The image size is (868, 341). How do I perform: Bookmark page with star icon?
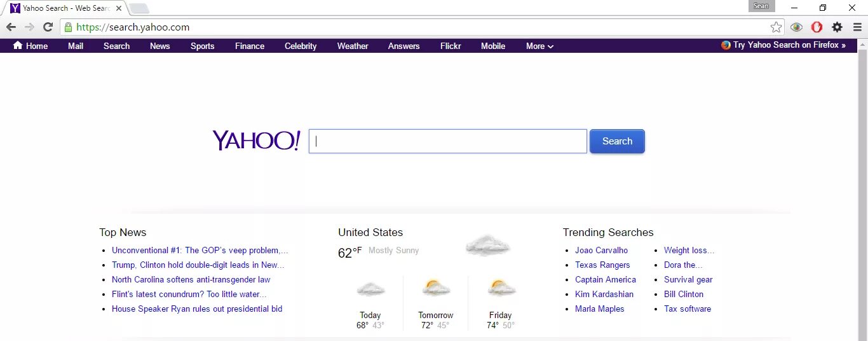[x=776, y=27]
